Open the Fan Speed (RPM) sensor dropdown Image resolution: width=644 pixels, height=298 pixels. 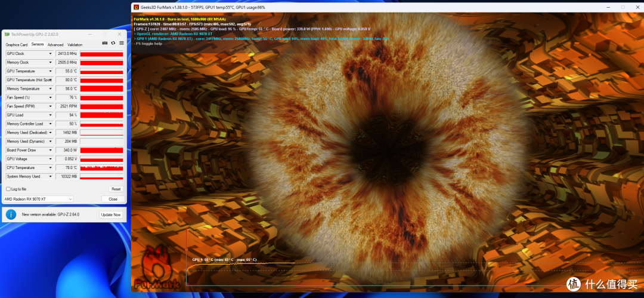51,106
